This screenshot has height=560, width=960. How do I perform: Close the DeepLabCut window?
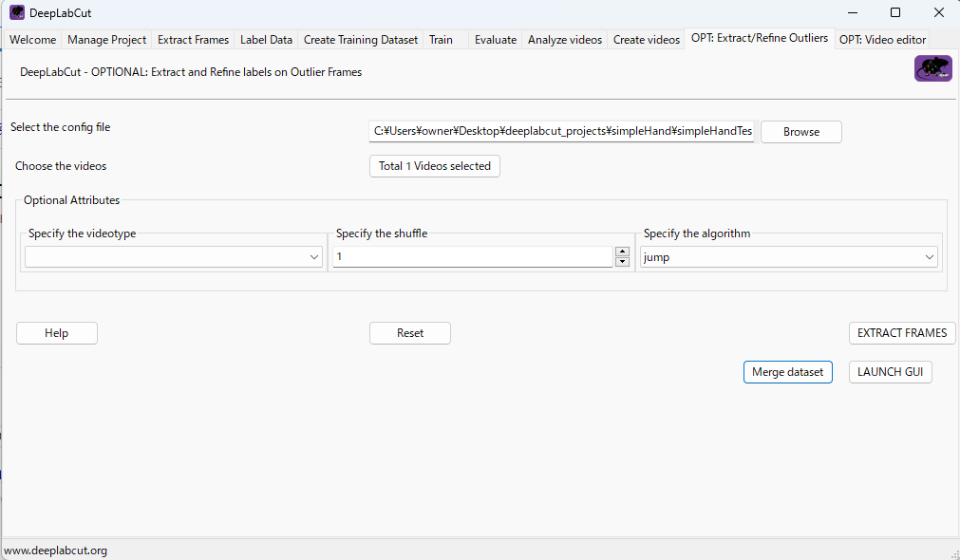coord(938,13)
